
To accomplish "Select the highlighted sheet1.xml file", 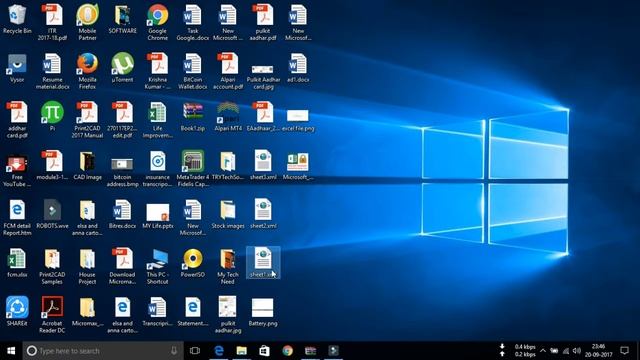I will 263,263.
